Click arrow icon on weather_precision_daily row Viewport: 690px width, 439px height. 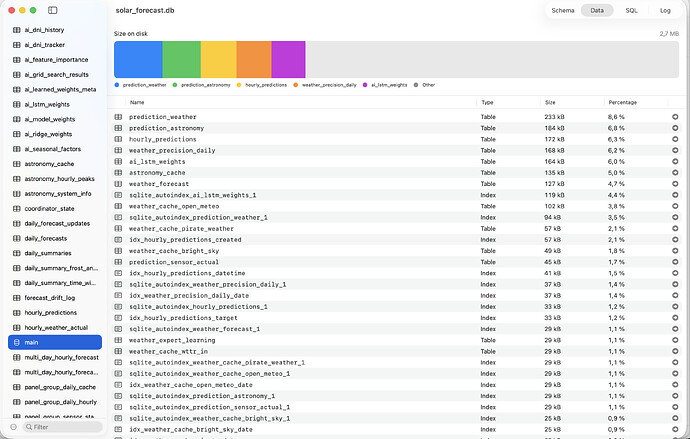(675, 150)
